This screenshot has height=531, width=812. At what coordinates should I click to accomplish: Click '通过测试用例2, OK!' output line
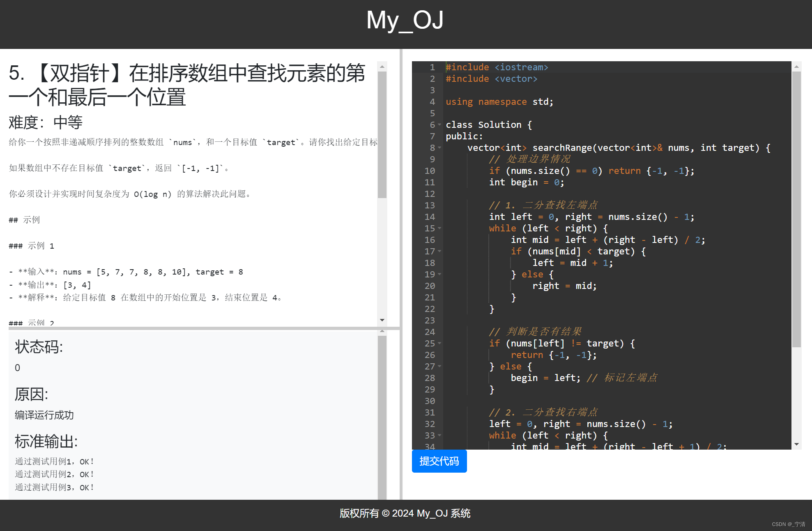[x=55, y=474]
